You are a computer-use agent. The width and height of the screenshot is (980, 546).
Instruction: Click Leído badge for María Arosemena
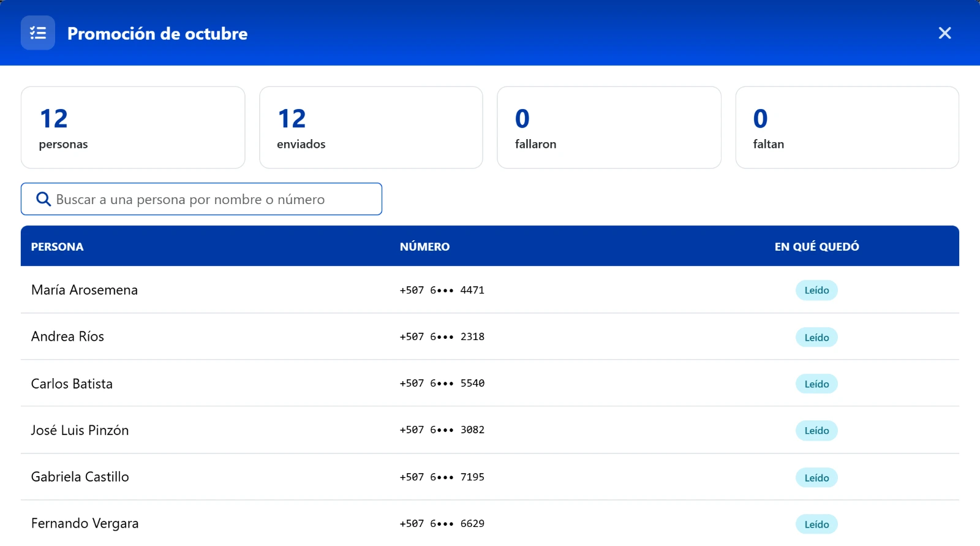pyautogui.click(x=816, y=290)
